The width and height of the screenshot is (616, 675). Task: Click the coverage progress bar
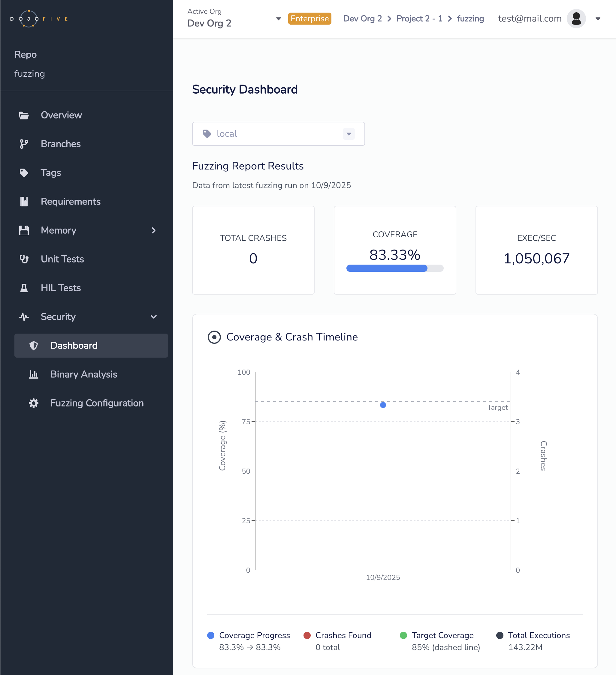394,268
